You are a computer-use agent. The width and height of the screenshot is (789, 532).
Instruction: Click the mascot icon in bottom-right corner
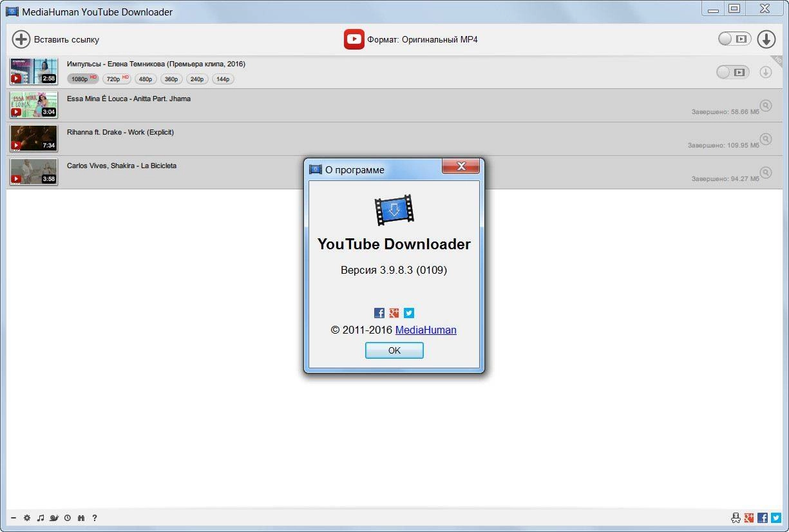pos(736,518)
